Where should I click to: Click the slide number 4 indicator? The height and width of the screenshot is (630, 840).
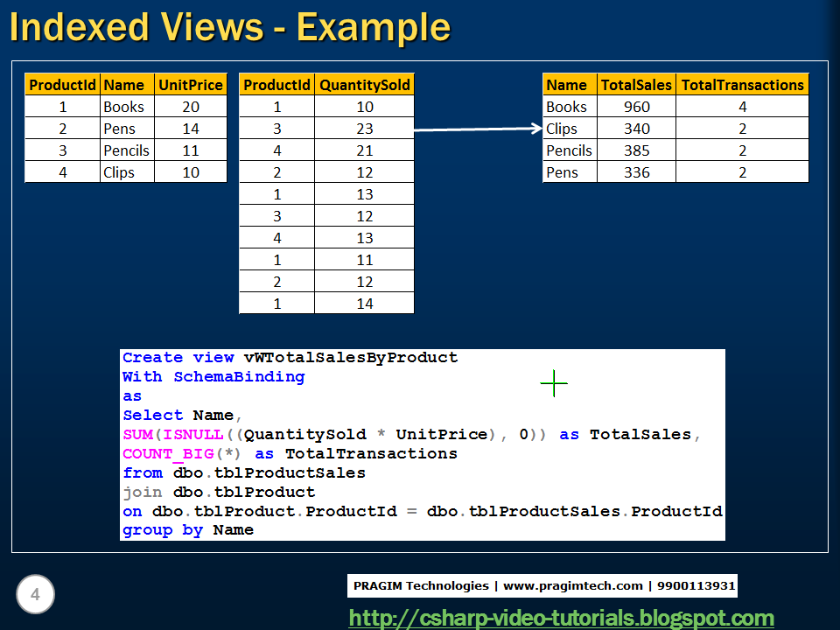[35, 594]
